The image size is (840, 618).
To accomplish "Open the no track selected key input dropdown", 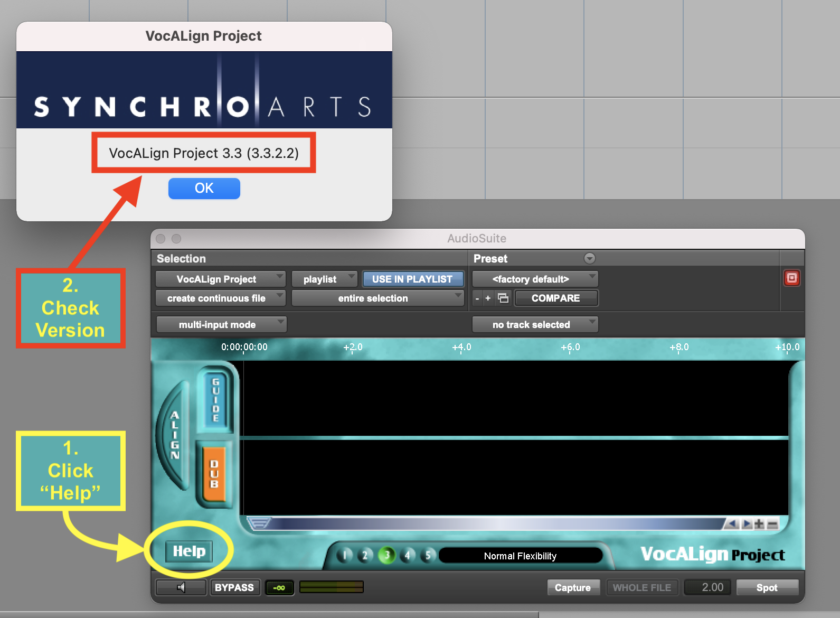I will (x=535, y=324).
